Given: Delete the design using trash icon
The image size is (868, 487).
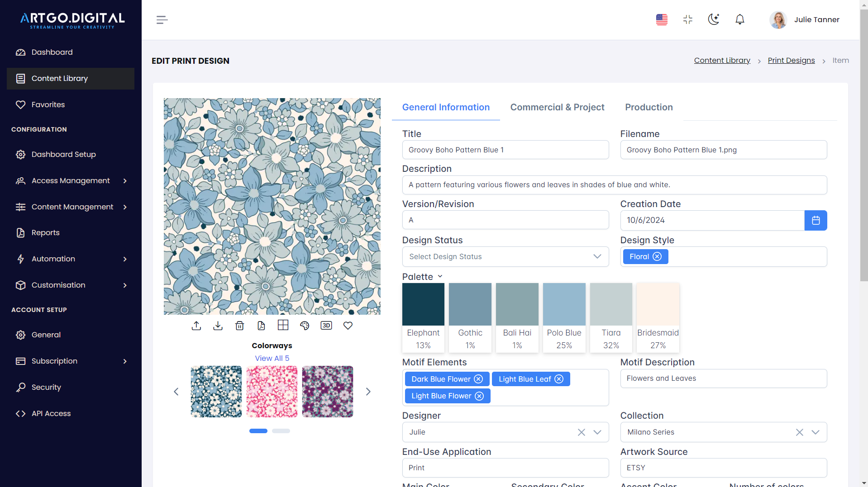Looking at the screenshot, I should (x=239, y=325).
